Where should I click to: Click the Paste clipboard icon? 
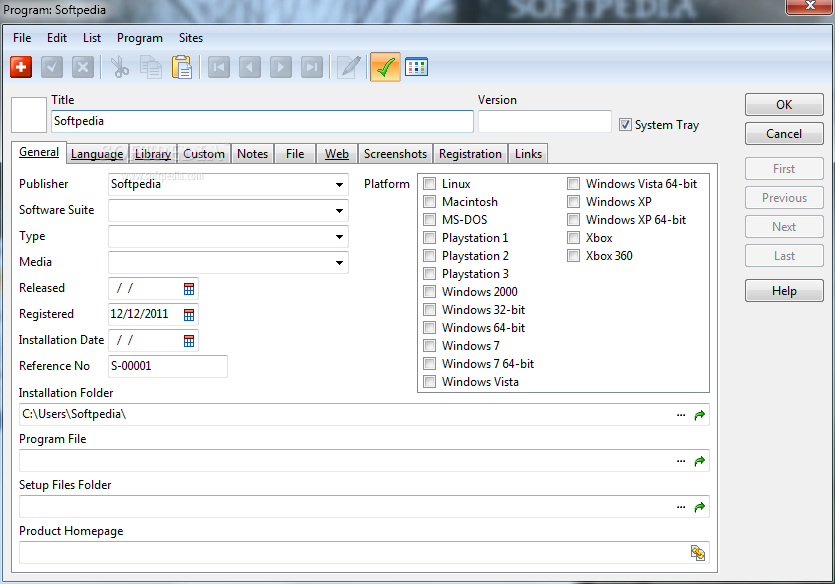pos(182,67)
